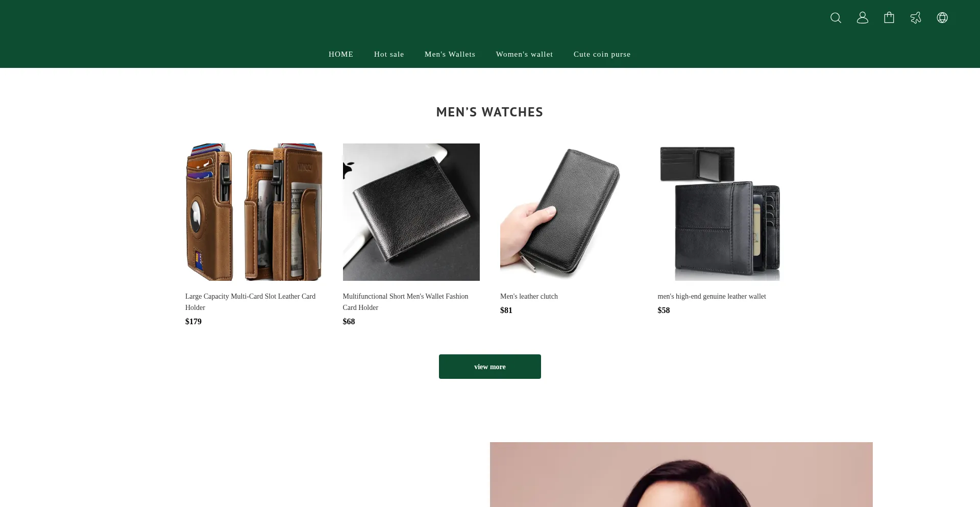The width and height of the screenshot is (980, 507).
Task: Open the genuine leather wallet image
Action: click(726, 212)
